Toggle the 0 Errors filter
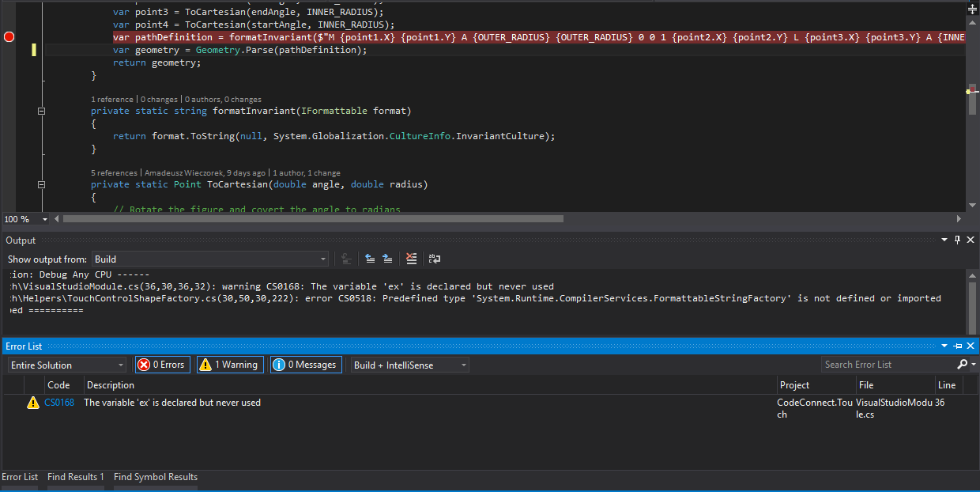Image resolution: width=980 pixels, height=492 pixels. coord(162,364)
